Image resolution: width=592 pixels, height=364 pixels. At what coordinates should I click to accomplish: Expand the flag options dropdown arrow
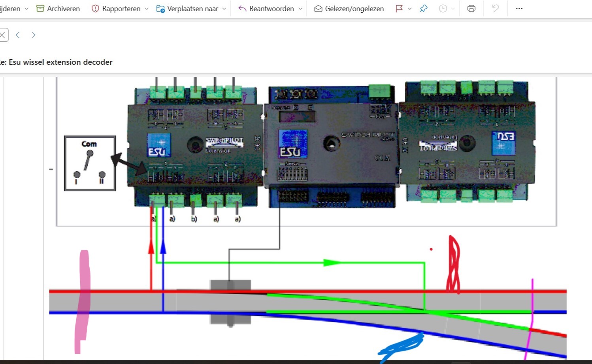[409, 8]
